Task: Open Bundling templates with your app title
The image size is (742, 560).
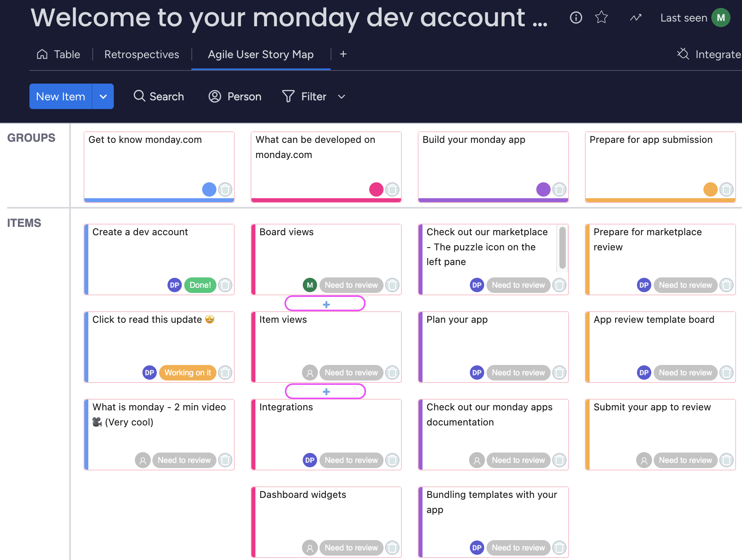Action: tap(492, 502)
